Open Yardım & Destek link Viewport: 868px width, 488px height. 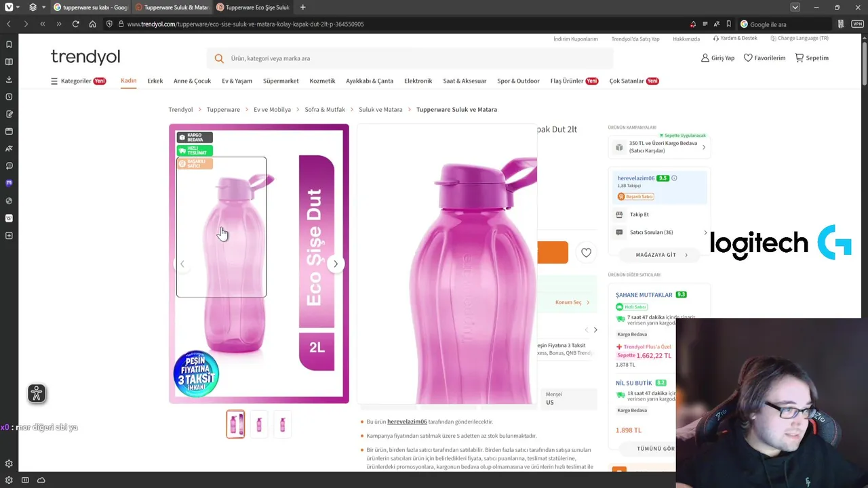click(x=735, y=39)
